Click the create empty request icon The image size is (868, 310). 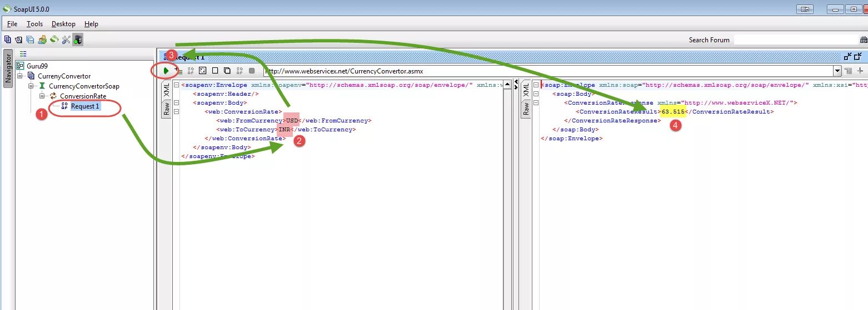pyautogui.click(x=203, y=71)
